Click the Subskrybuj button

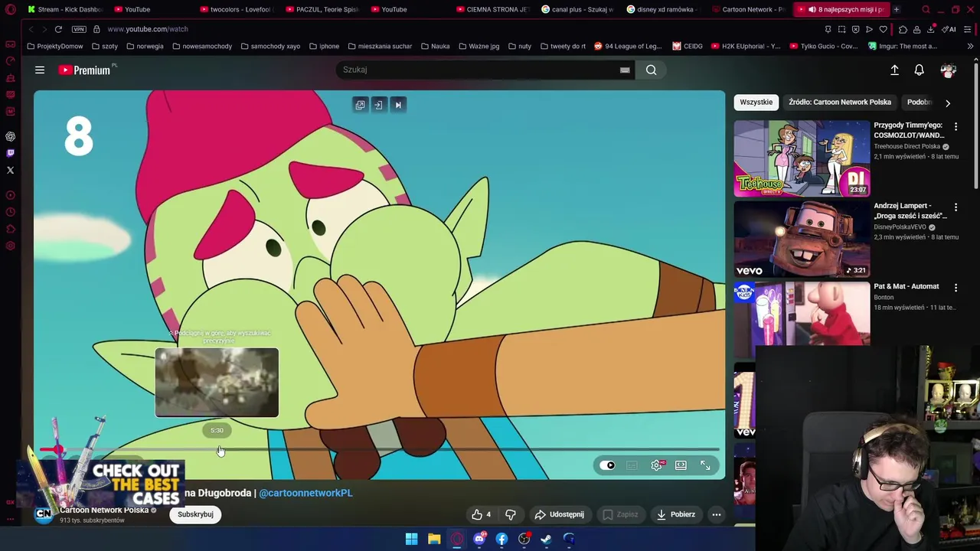[195, 514]
